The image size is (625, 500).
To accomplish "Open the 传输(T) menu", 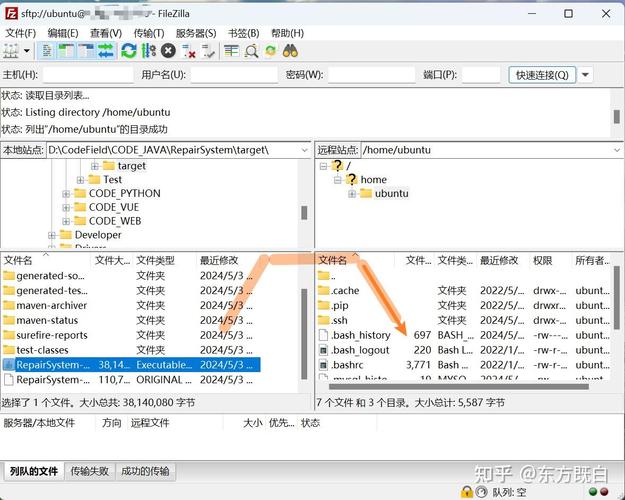I will point(149,33).
